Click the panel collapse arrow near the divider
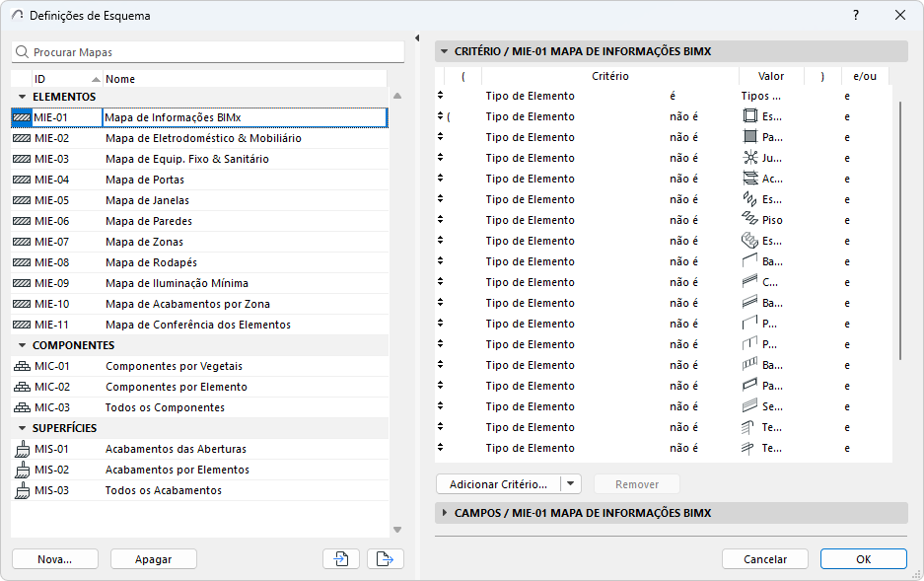 [x=416, y=38]
